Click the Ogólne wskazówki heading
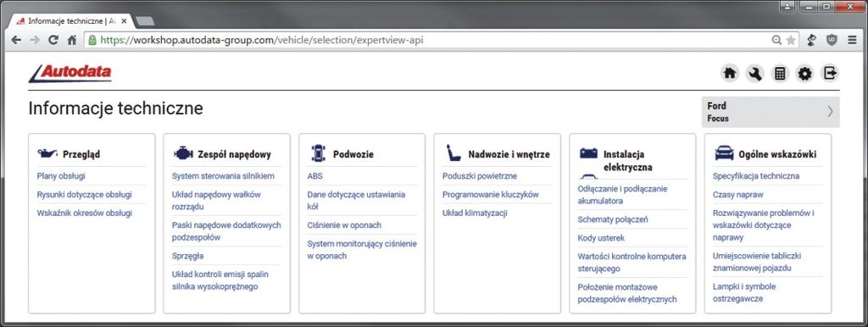This screenshot has width=868, height=327. click(x=777, y=154)
